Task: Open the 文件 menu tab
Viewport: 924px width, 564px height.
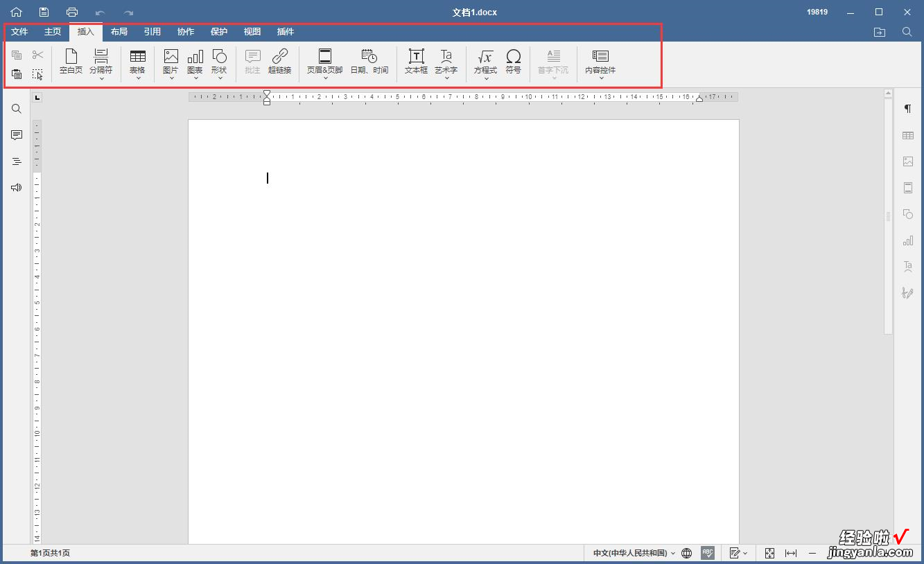Action: 19,32
